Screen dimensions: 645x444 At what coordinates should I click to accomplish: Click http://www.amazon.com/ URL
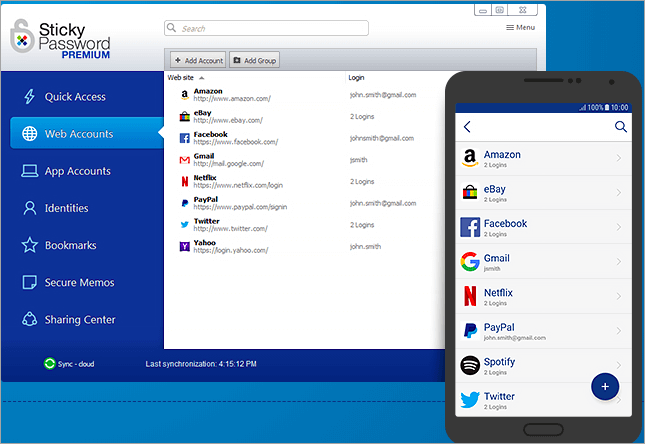pos(232,99)
